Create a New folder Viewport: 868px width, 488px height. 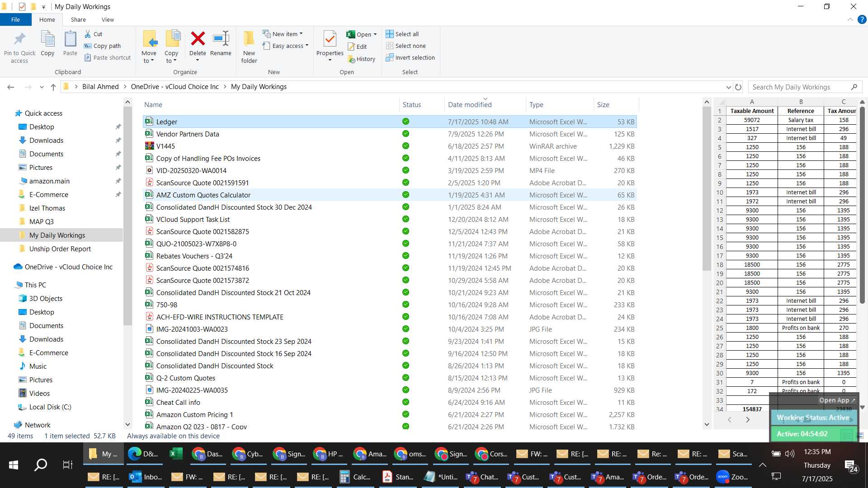coord(249,47)
